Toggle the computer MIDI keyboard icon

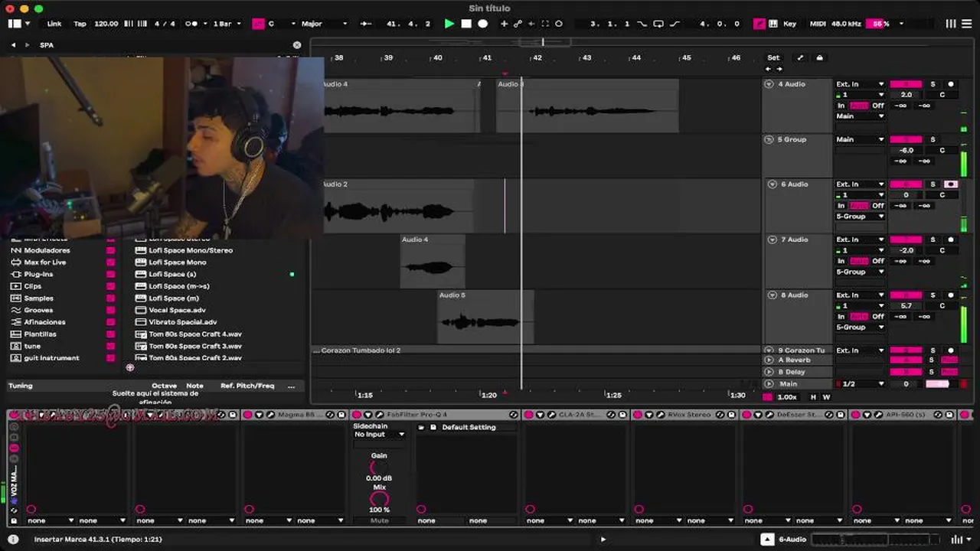773,24
